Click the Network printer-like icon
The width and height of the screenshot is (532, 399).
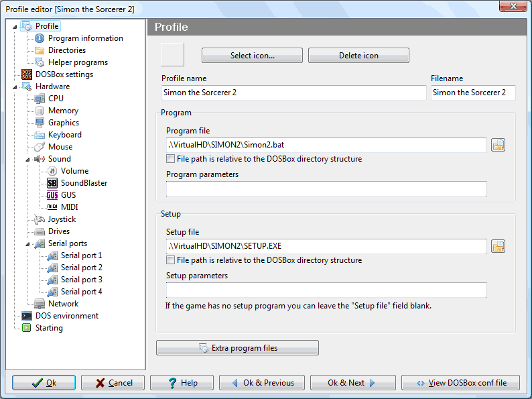coord(40,304)
